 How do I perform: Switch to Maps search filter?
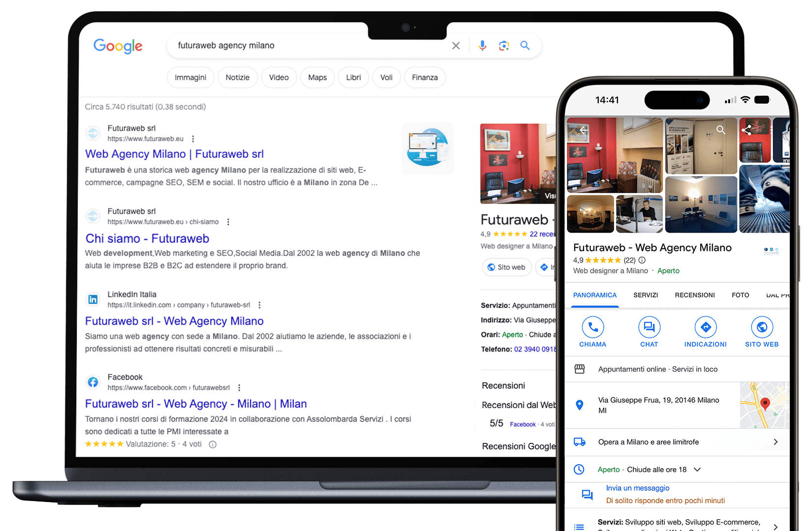(317, 78)
